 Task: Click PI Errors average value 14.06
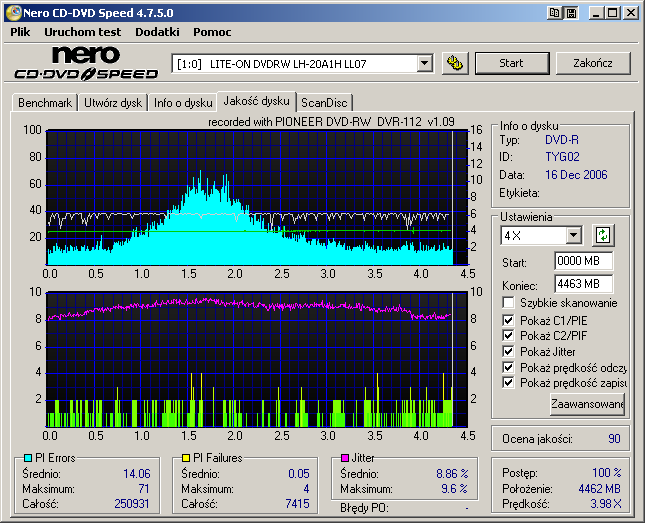point(137,474)
